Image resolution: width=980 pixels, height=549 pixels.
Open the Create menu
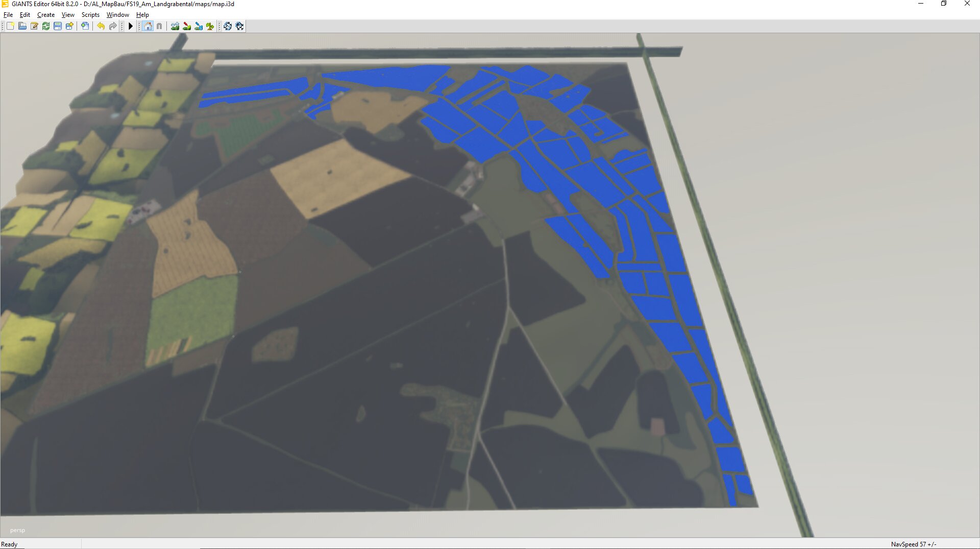[x=46, y=15]
